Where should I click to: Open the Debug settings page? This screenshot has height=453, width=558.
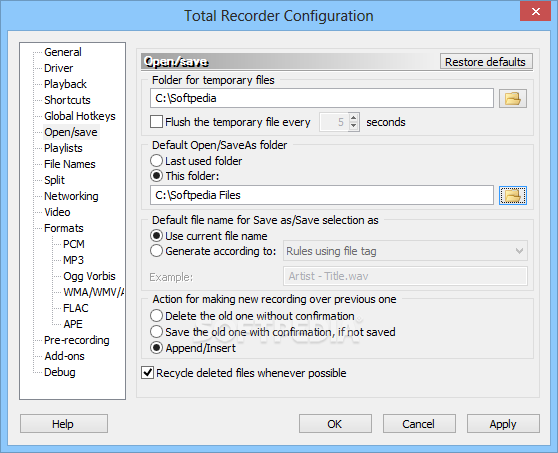pyautogui.click(x=60, y=373)
